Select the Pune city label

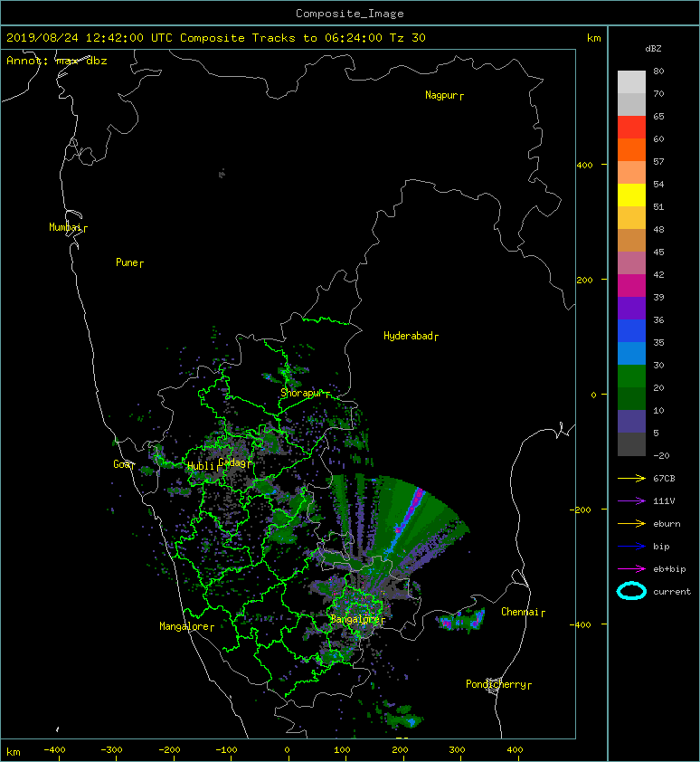point(127,262)
